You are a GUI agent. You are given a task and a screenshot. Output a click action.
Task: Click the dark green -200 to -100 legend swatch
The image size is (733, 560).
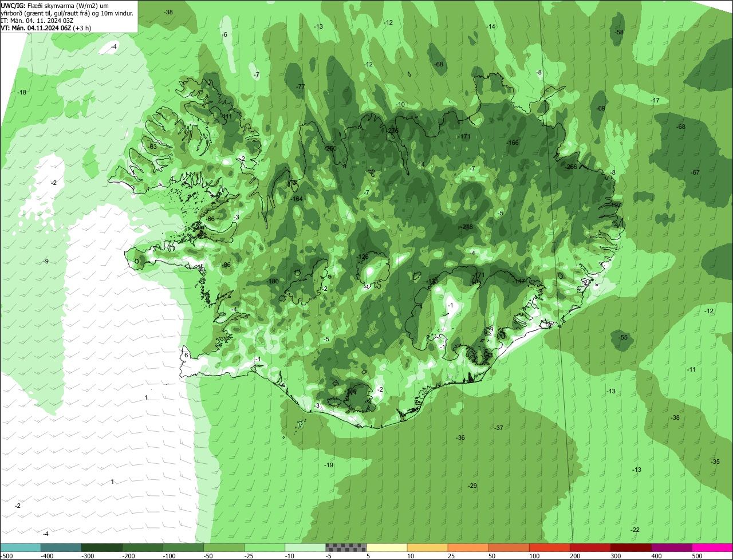(143, 548)
